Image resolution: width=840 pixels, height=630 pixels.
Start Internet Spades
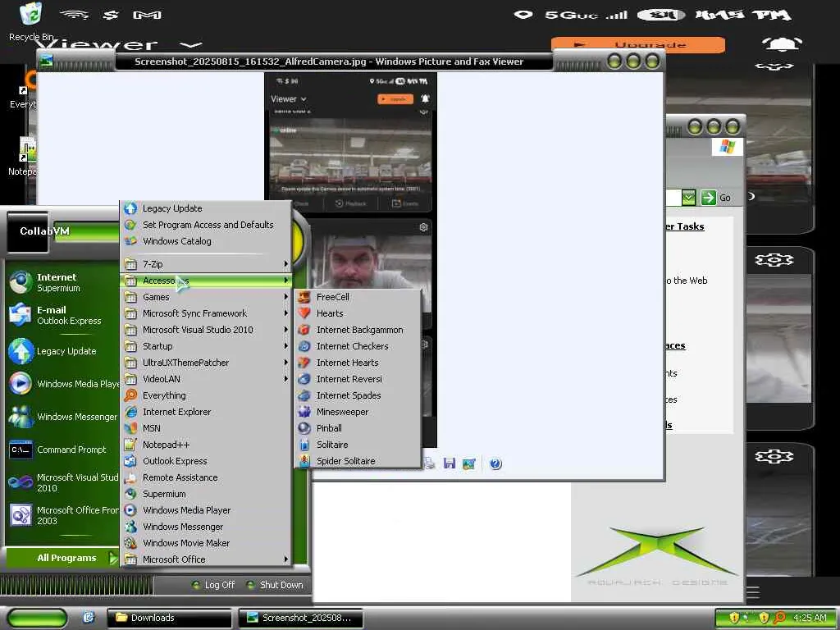tap(357, 395)
